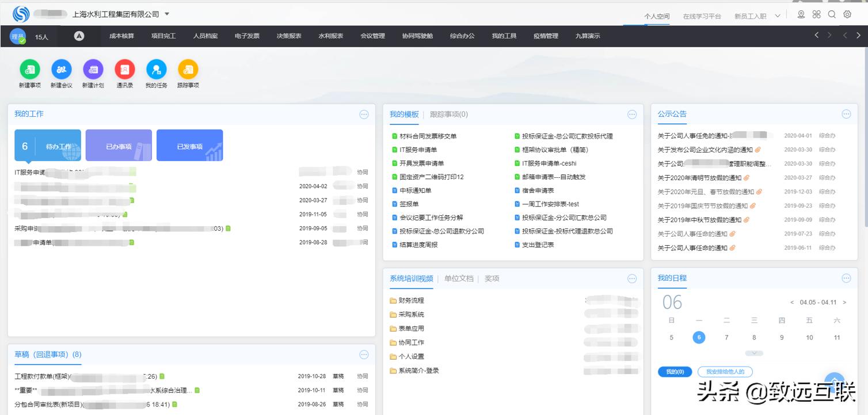868x415 pixels.
Task: Open the 协同驾驶舱 menu item
Action: (418, 35)
